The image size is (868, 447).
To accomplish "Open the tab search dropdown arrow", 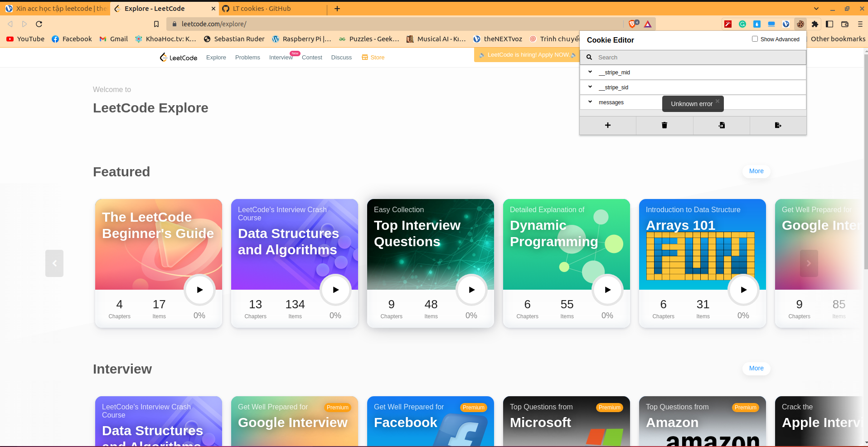I will pyautogui.click(x=816, y=9).
